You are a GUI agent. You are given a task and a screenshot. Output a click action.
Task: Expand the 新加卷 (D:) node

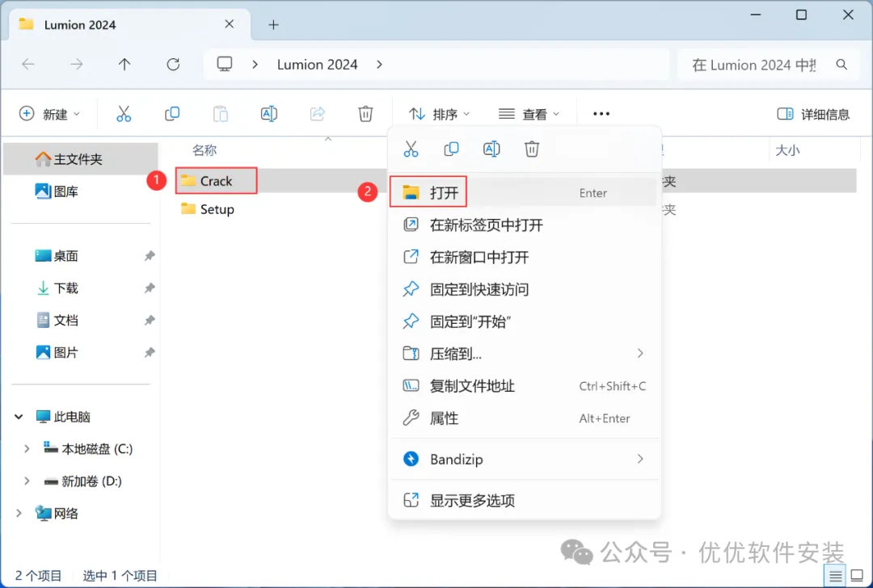[27, 481]
